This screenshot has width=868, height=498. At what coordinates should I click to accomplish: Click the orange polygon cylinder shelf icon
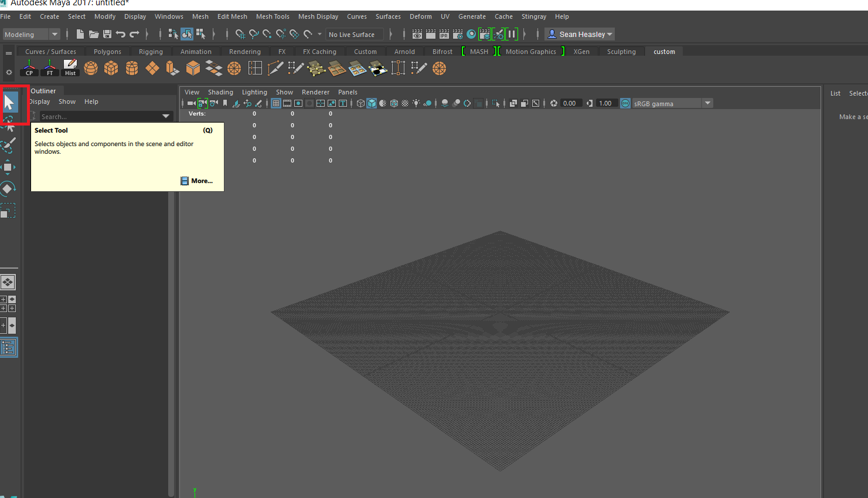click(x=132, y=68)
